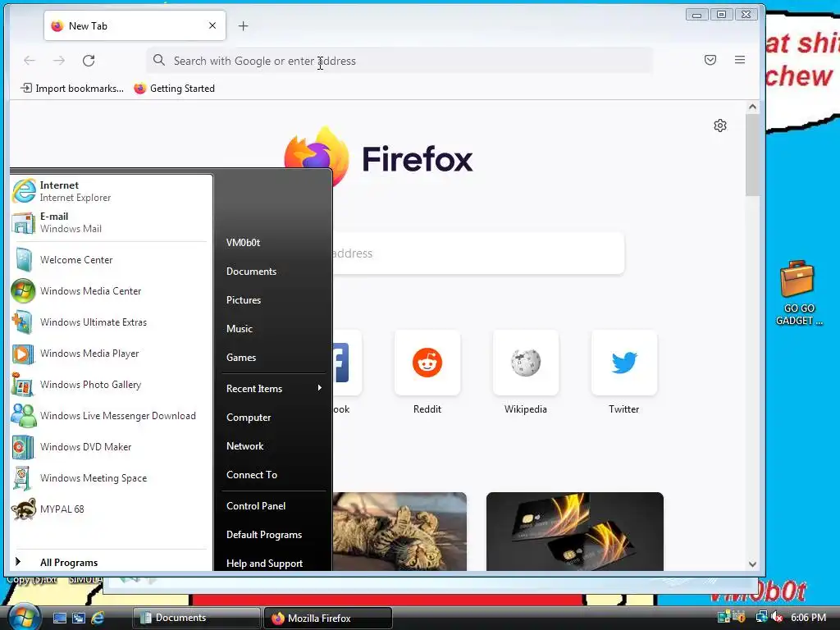This screenshot has height=630, width=840.
Task: Switch to Documents taskbar button
Action: pyautogui.click(x=197, y=618)
